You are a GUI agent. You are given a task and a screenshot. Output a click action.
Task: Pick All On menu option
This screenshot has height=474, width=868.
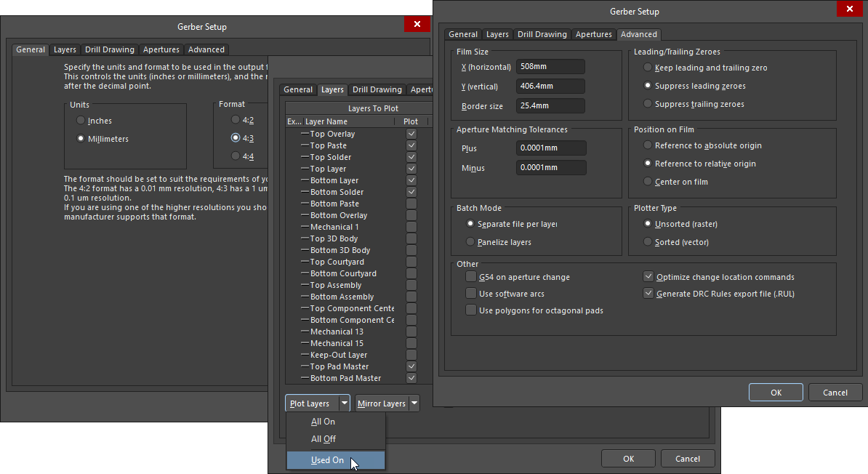323,422
